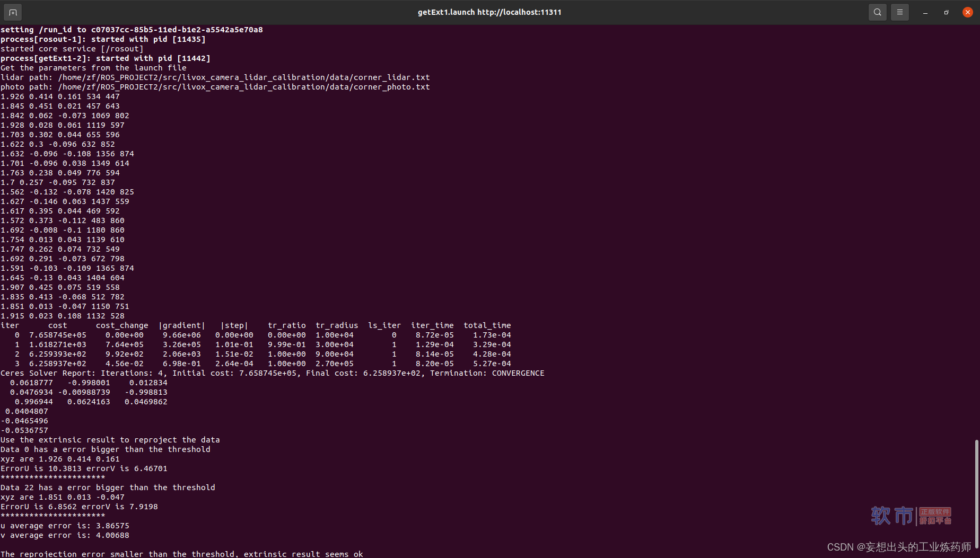Click 'extrinsic result seems ok' line
Screen dimensions: 980x558
182,554
